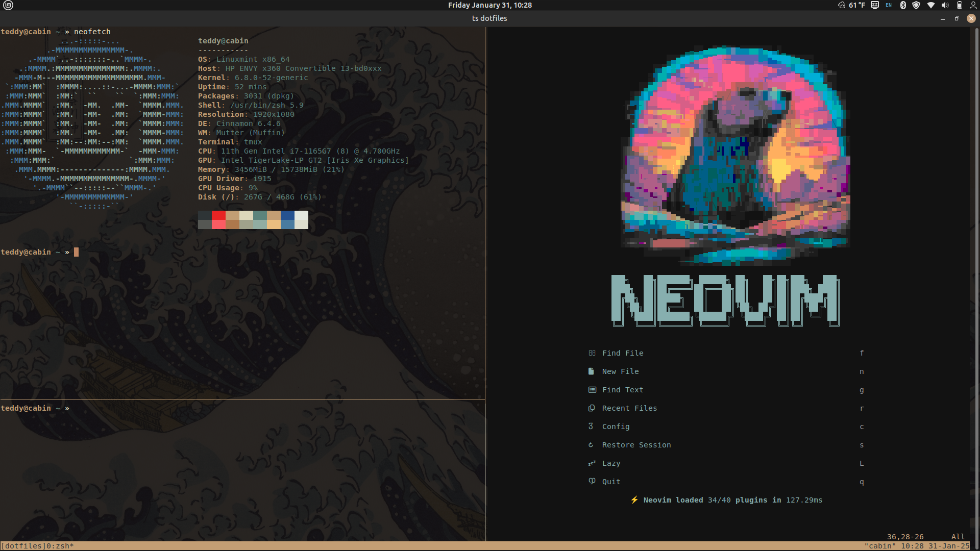
Task: Open the Bluetooth tray icon
Action: click(903, 5)
